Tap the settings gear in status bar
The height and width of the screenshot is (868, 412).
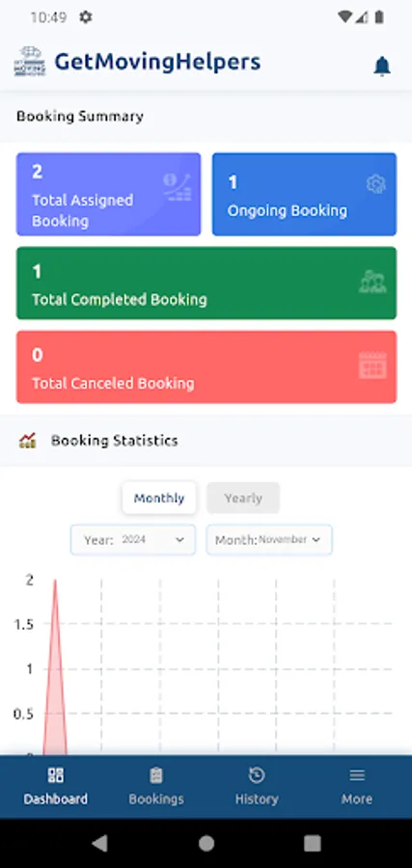click(85, 17)
